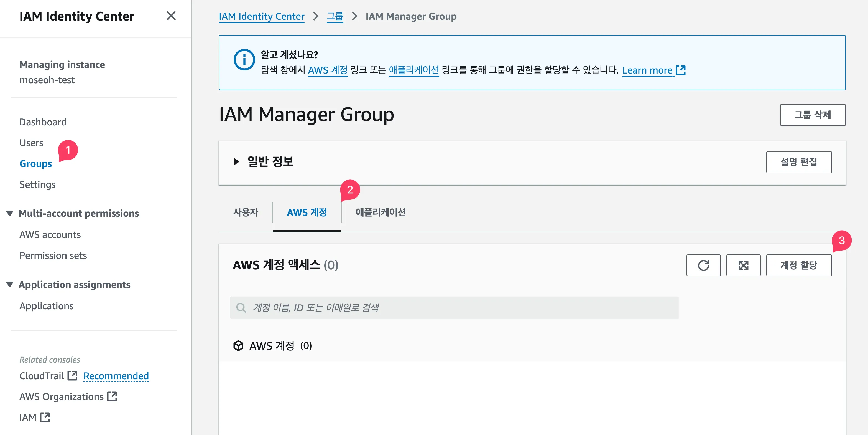
Task: Open CloudTrail external link icon
Action: [72, 376]
